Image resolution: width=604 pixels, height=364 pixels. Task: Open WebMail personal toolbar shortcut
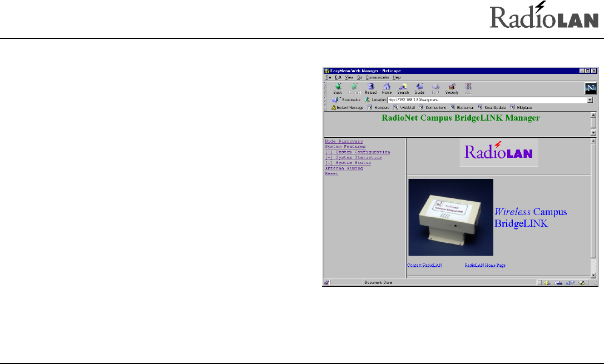click(x=404, y=107)
